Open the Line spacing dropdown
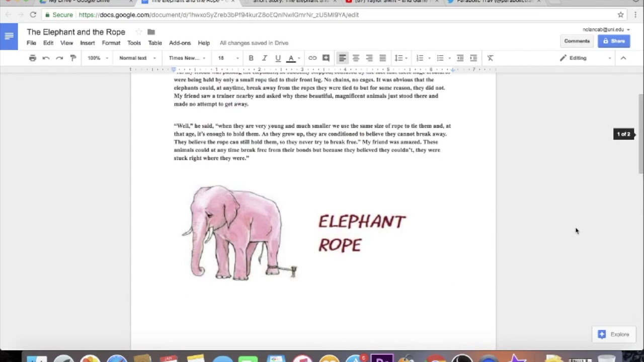Screen dimensions: 644x362 coord(401,58)
